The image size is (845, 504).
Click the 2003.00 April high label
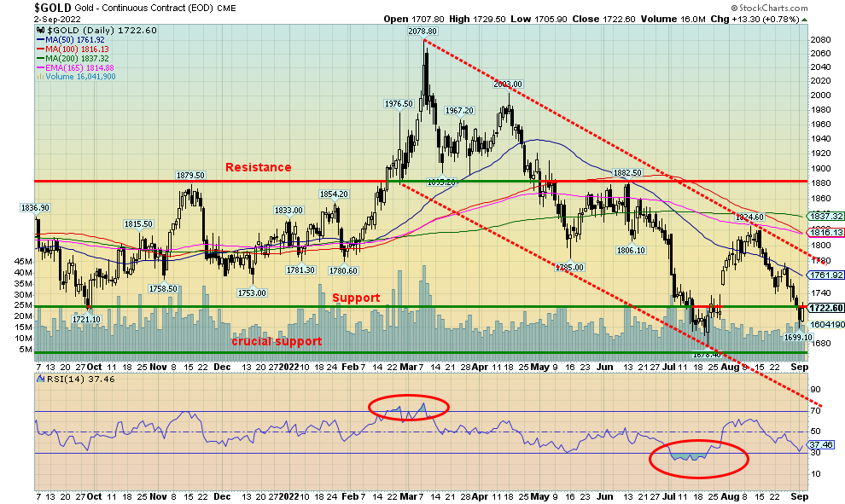[x=506, y=84]
